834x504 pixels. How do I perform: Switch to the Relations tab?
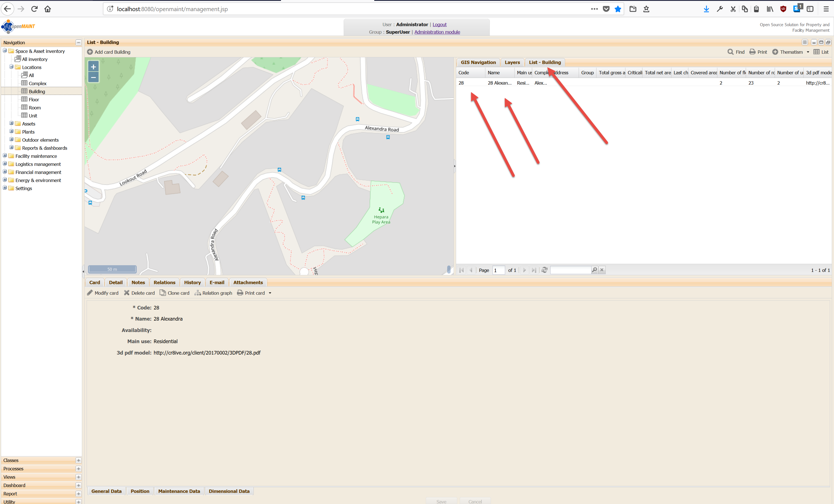pos(164,282)
